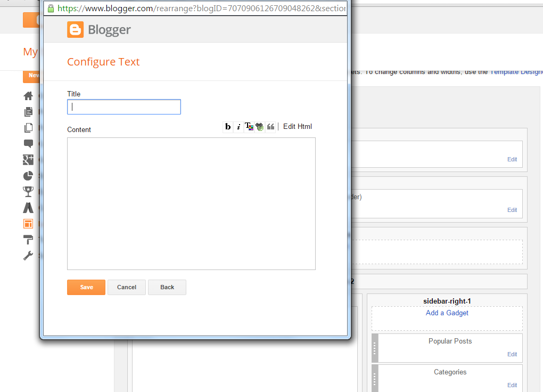Edit the Popular Posts gadget
Screen dimensions: 543x392
click(x=512, y=354)
